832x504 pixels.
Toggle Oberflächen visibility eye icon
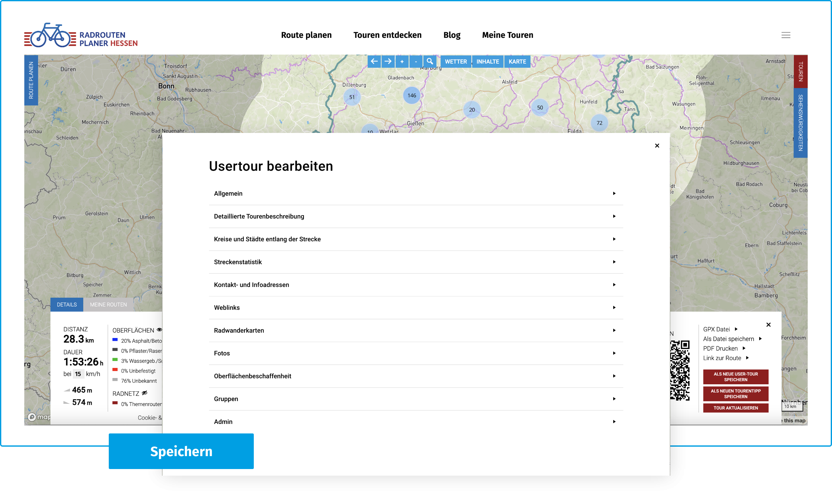160,329
